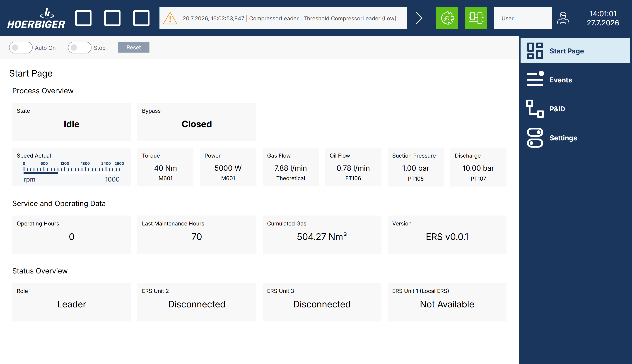This screenshot has height=364, width=632.
Task: Click the P&ID diagram icon
Action: pyautogui.click(x=535, y=109)
